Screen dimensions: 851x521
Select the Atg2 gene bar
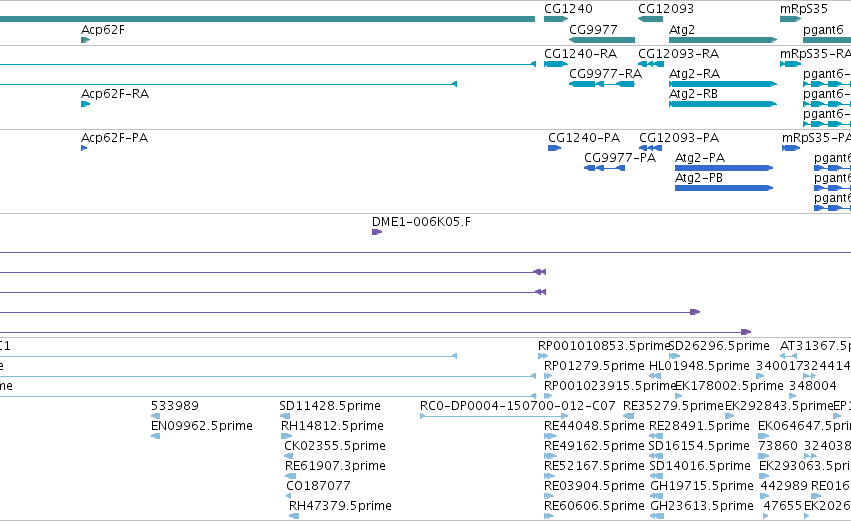click(723, 40)
